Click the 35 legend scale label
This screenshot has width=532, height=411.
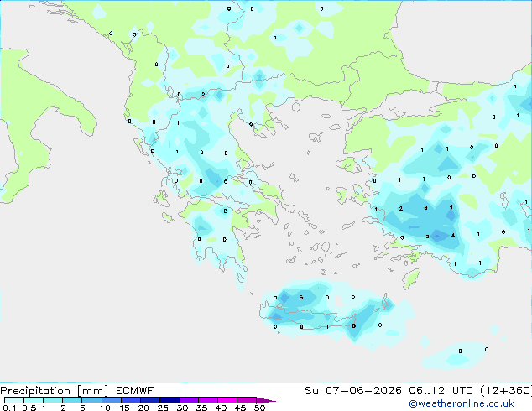pyautogui.click(x=201, y=408)
